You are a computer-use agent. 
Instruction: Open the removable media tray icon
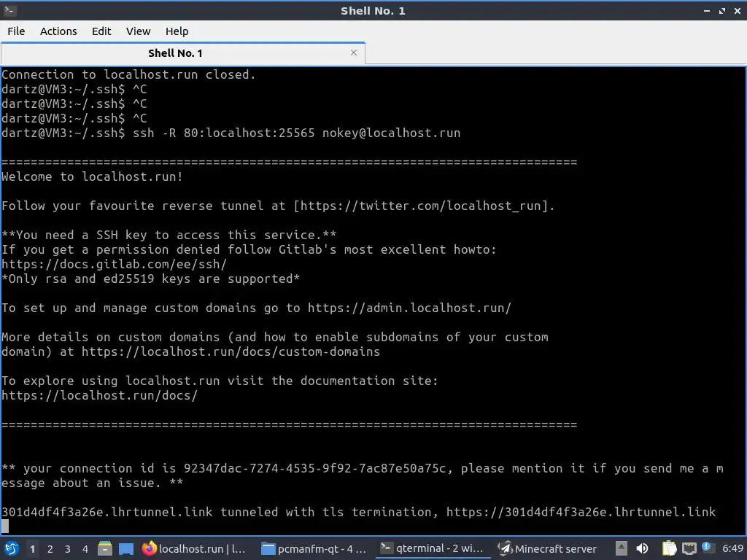click(621, 548)
